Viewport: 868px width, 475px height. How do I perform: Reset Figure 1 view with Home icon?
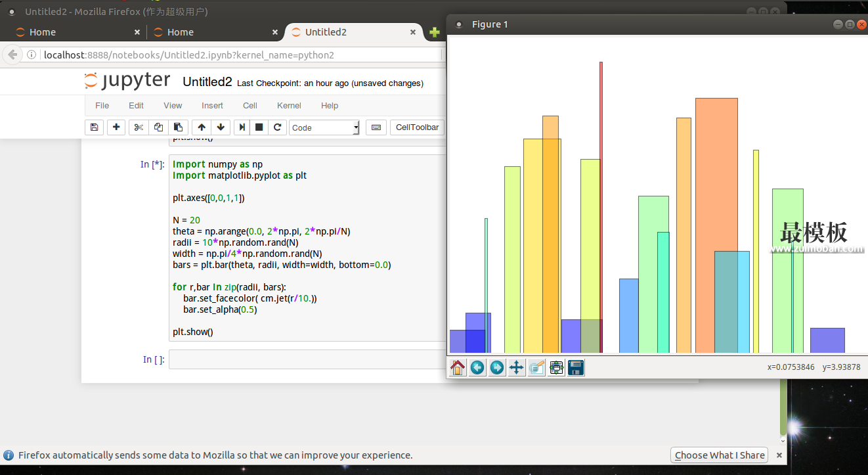[458, 367]
